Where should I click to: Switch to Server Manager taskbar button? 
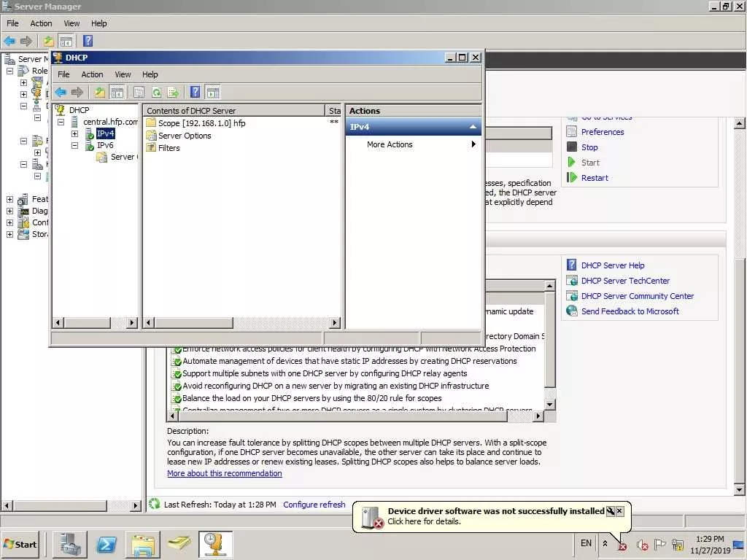(x=69, y=544)
